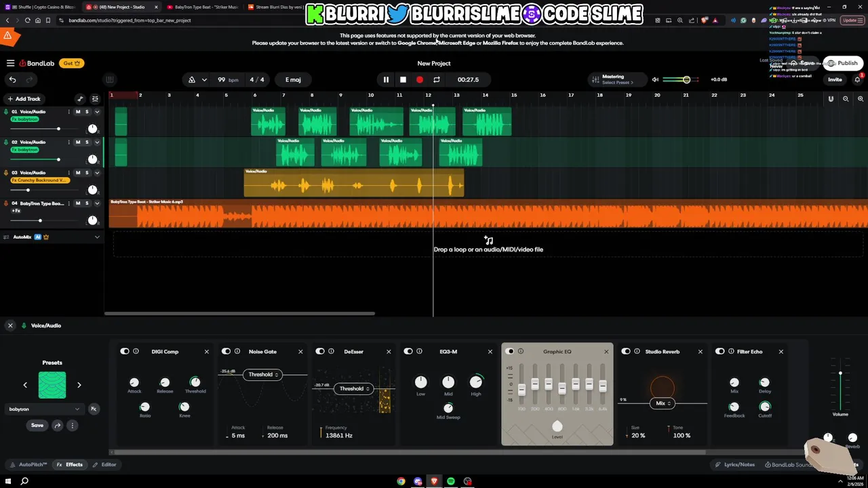Remove the Noise Gate effect
868x488 pixels.
[300, 352]
